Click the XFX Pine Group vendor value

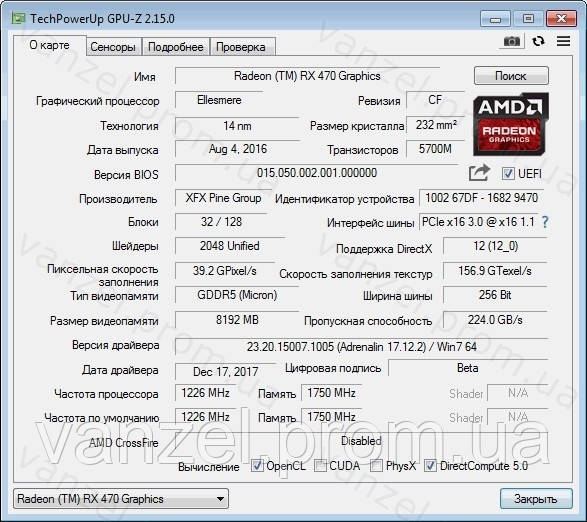(223, 198)
